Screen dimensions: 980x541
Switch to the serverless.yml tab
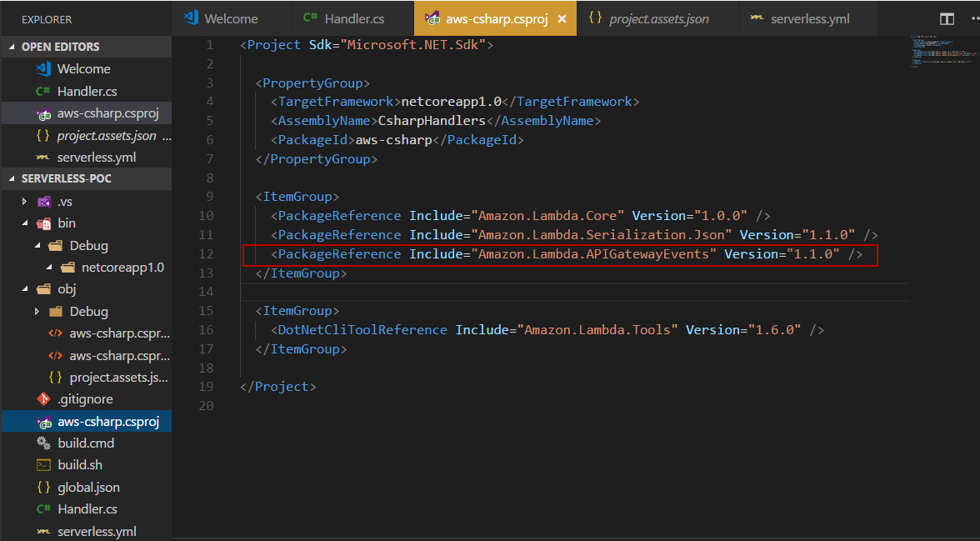810,18
